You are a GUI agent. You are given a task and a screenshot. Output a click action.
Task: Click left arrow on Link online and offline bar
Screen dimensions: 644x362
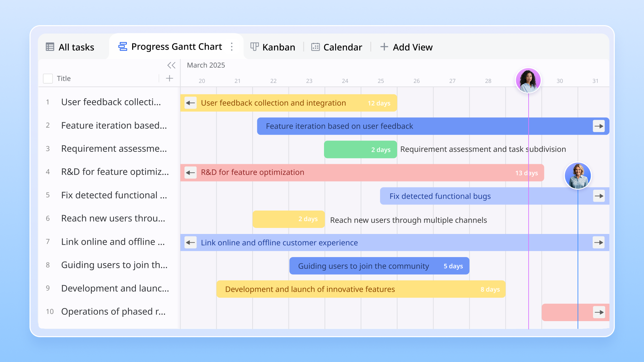pyautogui.click(x=191, y=242)
